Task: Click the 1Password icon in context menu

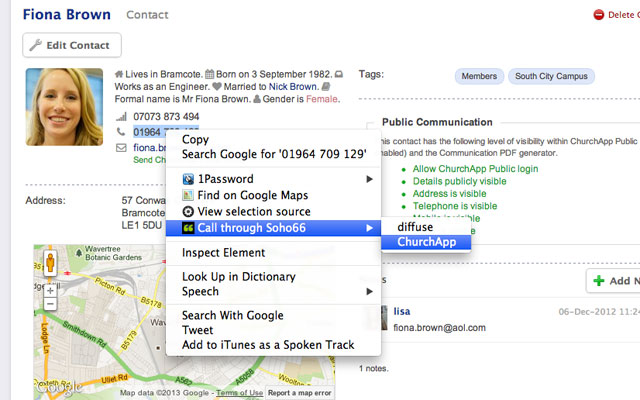Action: coord(187,179)
